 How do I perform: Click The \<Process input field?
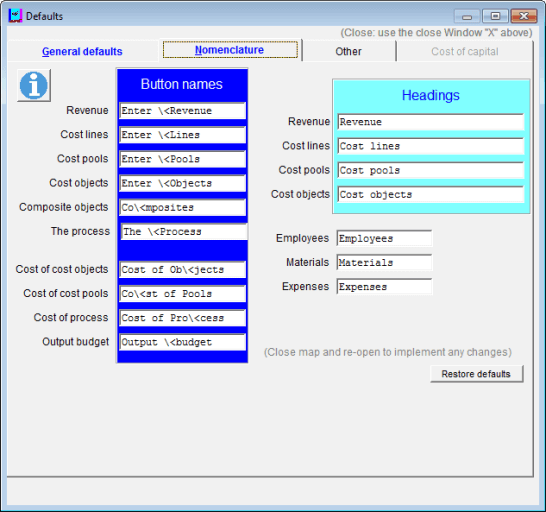(184, 232)
